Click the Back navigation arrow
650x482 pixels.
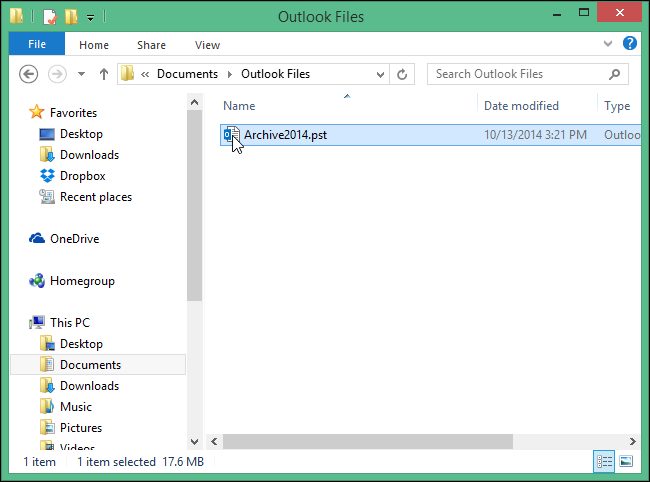coord(29,74)
